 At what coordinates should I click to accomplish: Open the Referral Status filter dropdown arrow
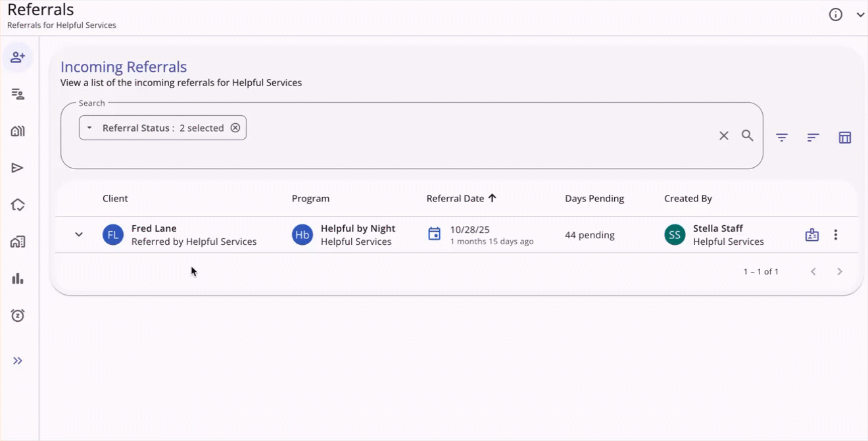pyautogui.click(x=90, y=128)
